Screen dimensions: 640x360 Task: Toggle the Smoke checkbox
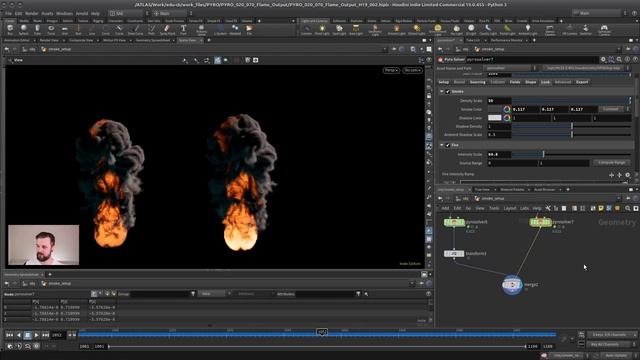point(448,91)
